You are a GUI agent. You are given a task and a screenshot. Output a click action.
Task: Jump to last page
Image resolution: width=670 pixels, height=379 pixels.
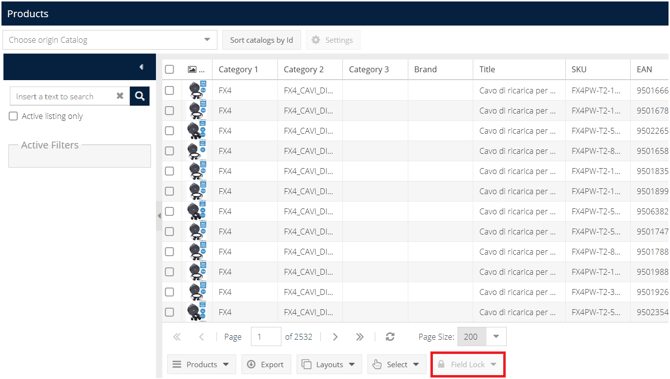tap(360, 337)
